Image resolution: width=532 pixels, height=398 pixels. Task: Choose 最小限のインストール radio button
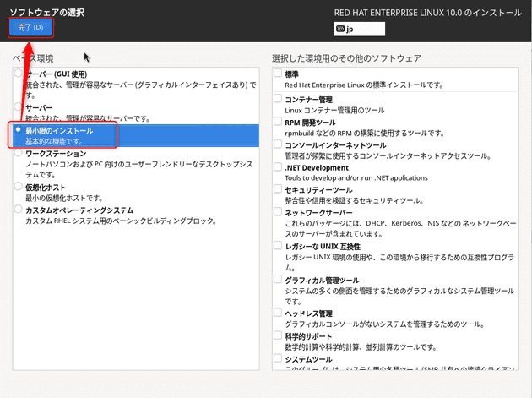19,129
